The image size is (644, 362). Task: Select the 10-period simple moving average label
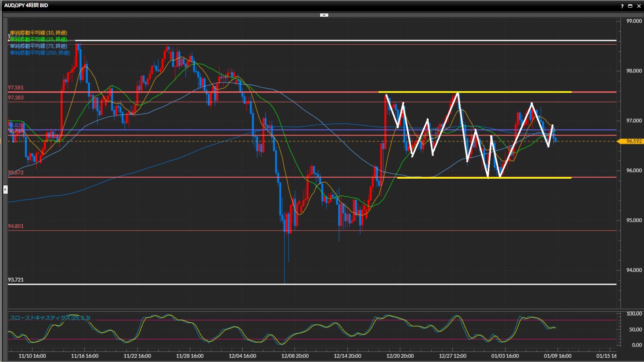tap(38, 33)
